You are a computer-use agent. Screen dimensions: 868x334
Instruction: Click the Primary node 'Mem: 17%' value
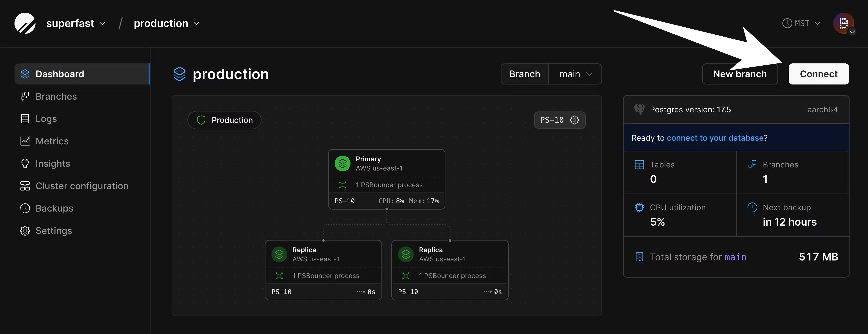tap(423, 201)
